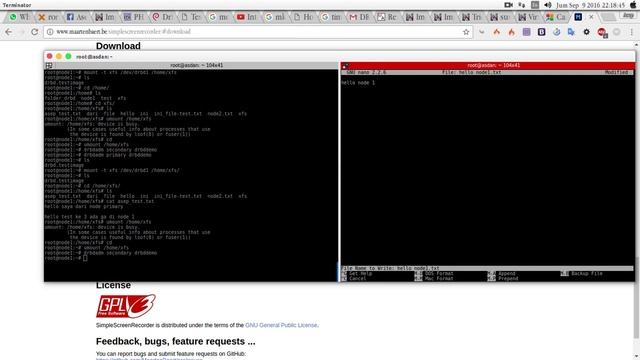This screenshot has height=360, width=640.
Task: View site information icon in address bar
Action: pos(50,32)
